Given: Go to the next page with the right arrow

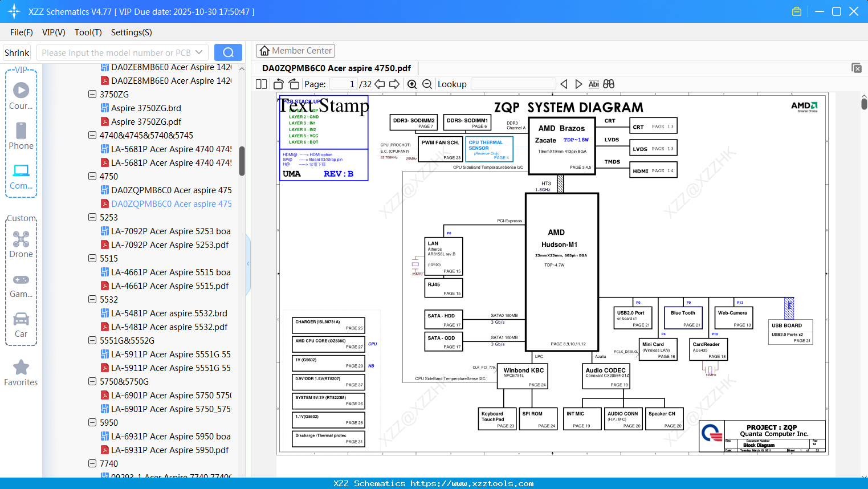Looking at the screenshot, I should (x=394, y=84).
